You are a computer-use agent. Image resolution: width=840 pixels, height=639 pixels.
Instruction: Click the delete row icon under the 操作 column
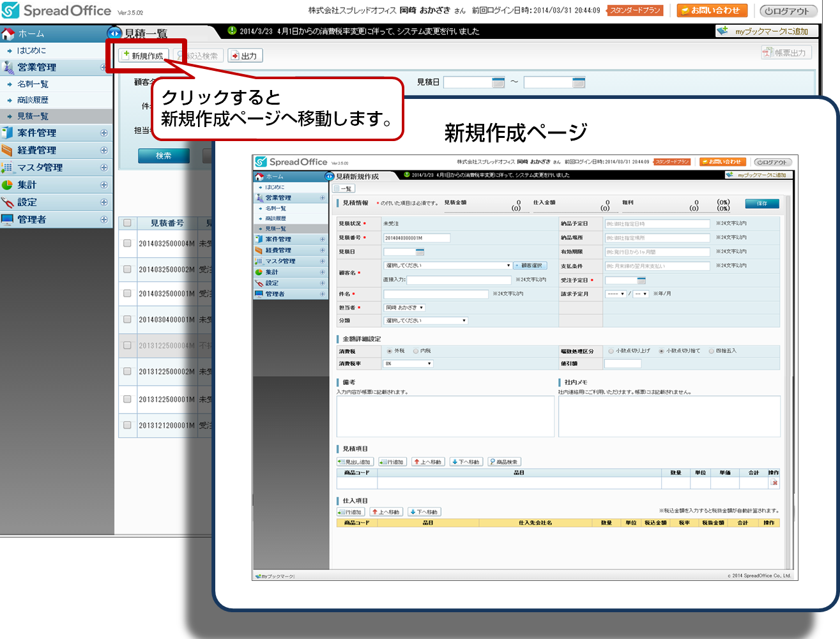tap(774, 483)
